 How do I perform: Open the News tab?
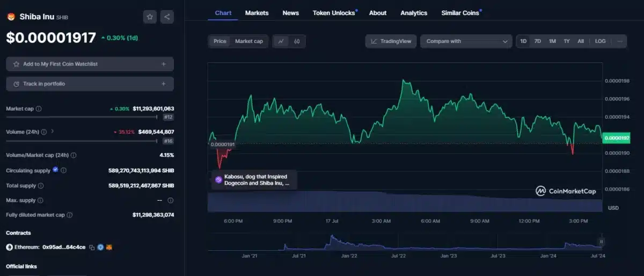click(x=291, y=13)
